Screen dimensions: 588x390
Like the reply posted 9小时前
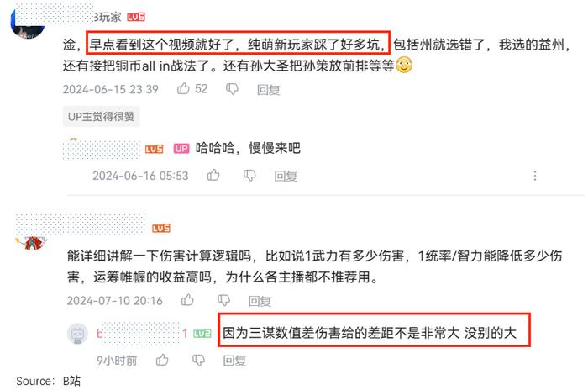coord(162,360)
